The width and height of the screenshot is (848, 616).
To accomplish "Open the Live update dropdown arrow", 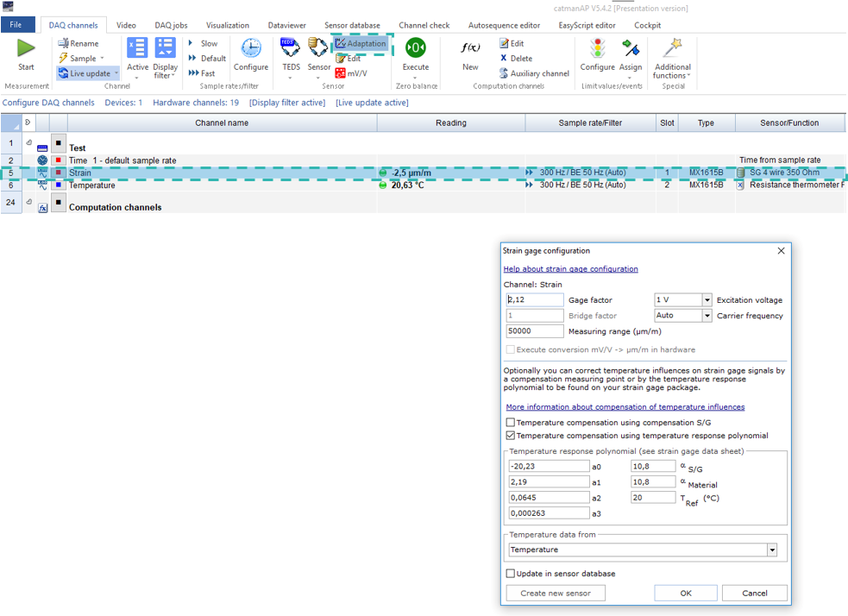I will 116,73.
